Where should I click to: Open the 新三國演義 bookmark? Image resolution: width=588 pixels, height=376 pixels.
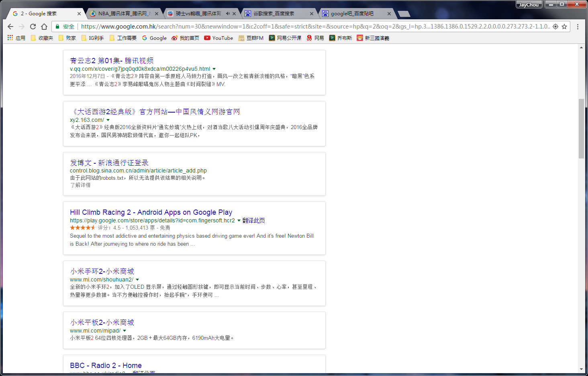[x=373, y=38]
